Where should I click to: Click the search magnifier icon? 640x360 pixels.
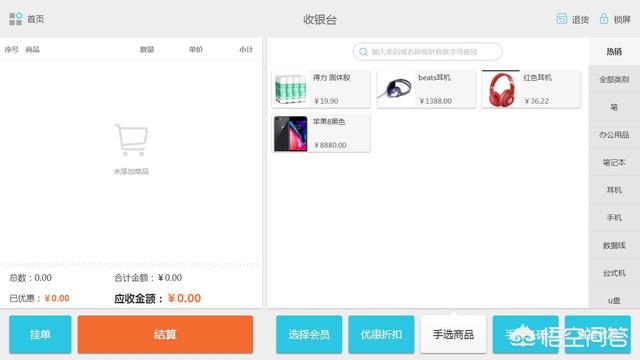coord(363,52)
